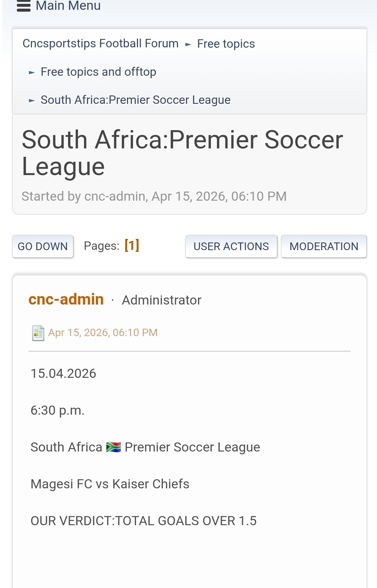This screenshot has height=588, width=377.
Task: Open the Free topics breadcrumb link
Action: coord(226,44)
